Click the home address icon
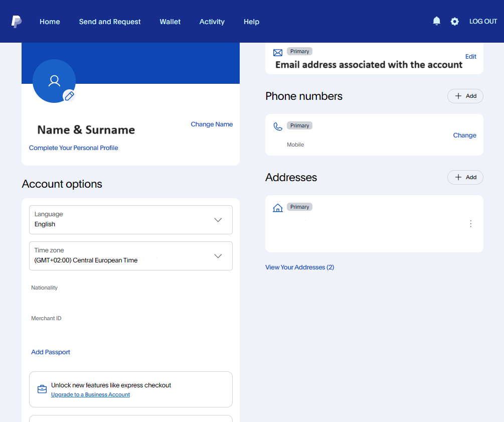Viewport: 504px width, 422px height. pos(278,208)
